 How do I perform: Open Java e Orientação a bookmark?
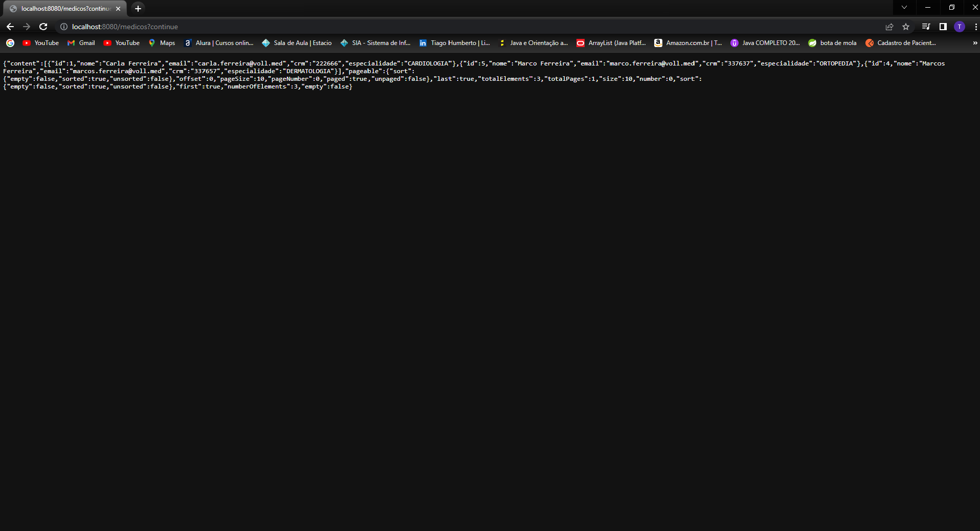click(533, 43)
